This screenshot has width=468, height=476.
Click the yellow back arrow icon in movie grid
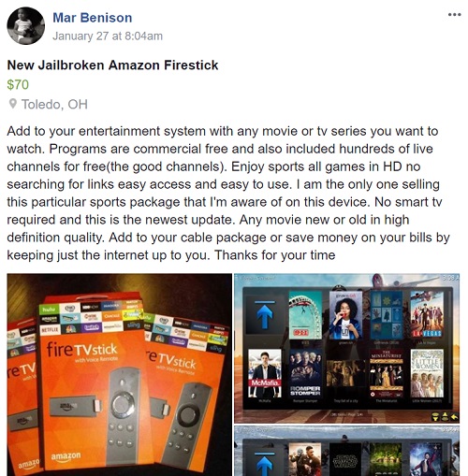pos(454,417)
